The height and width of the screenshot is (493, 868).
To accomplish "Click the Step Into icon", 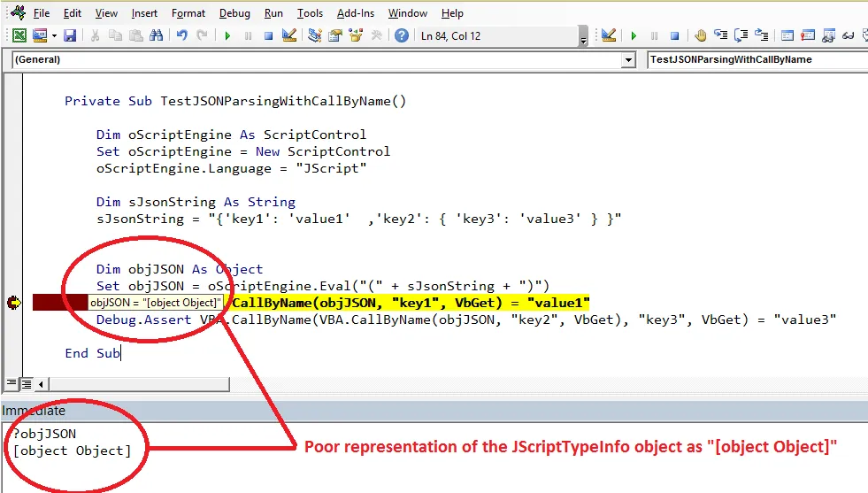I will click(720, 36).
